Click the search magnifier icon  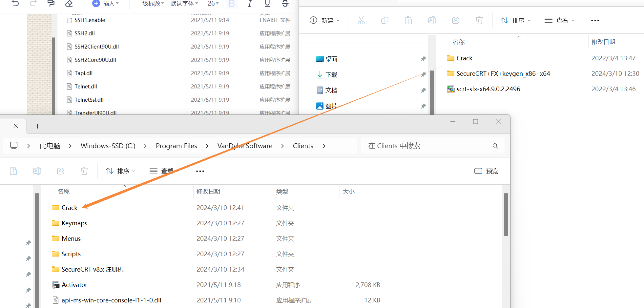click(x=495, y=146)
